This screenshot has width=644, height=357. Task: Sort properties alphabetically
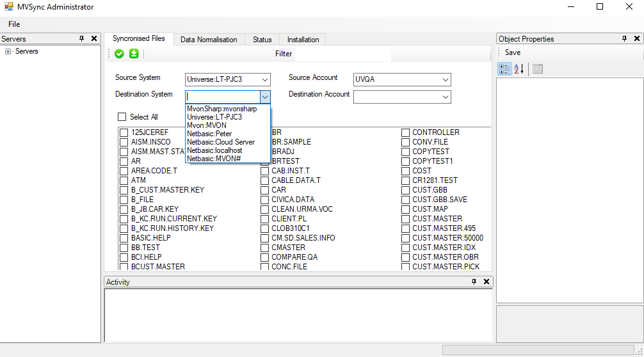coord(519,69)
